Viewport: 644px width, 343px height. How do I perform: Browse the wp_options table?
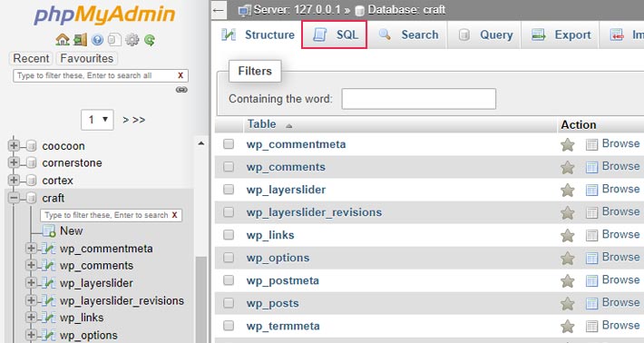(x=613, y=257)
